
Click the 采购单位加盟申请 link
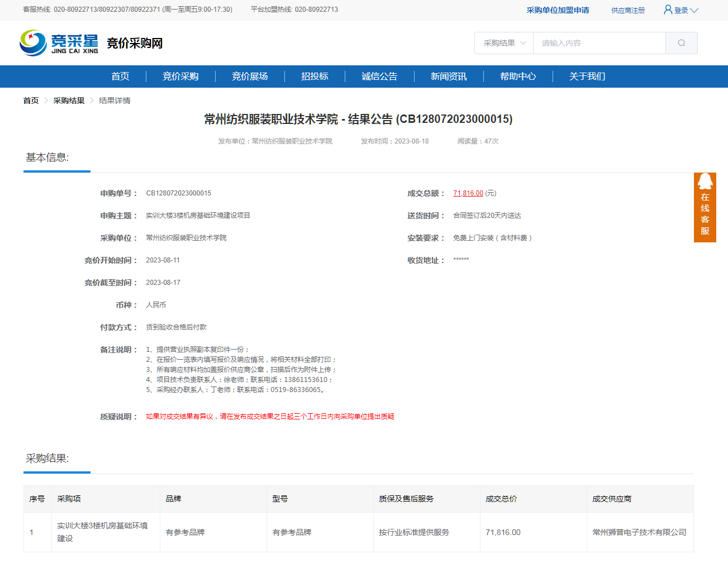[558, 10]
